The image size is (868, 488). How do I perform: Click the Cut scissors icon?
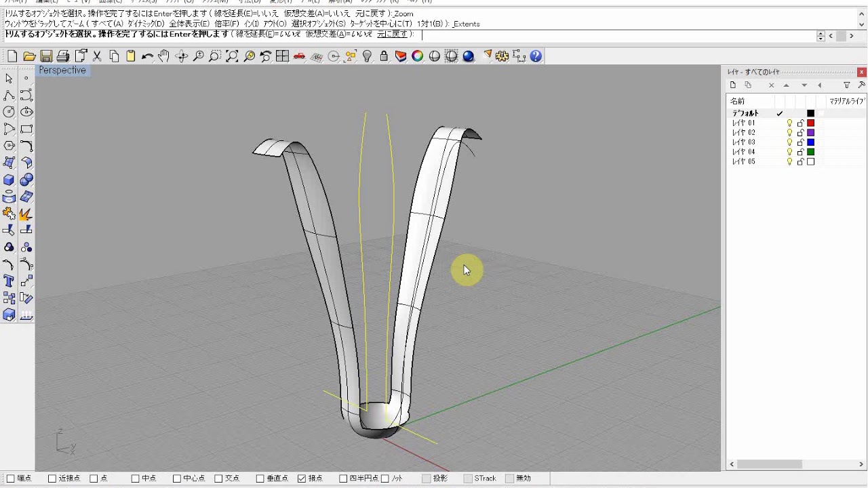click(97, 56)
